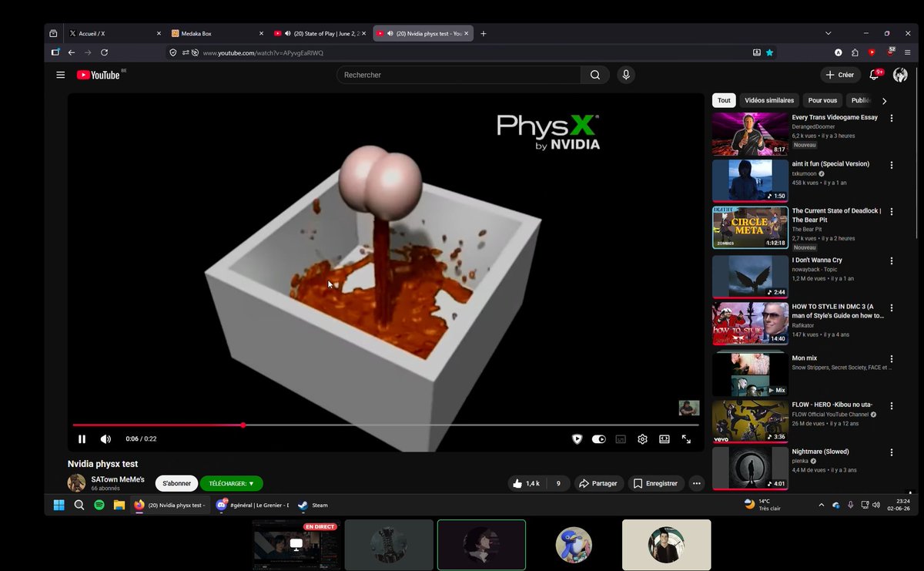This screenshot has width=924, height=571.
Task: Dislike the video (9)
Action: (558, 483)
